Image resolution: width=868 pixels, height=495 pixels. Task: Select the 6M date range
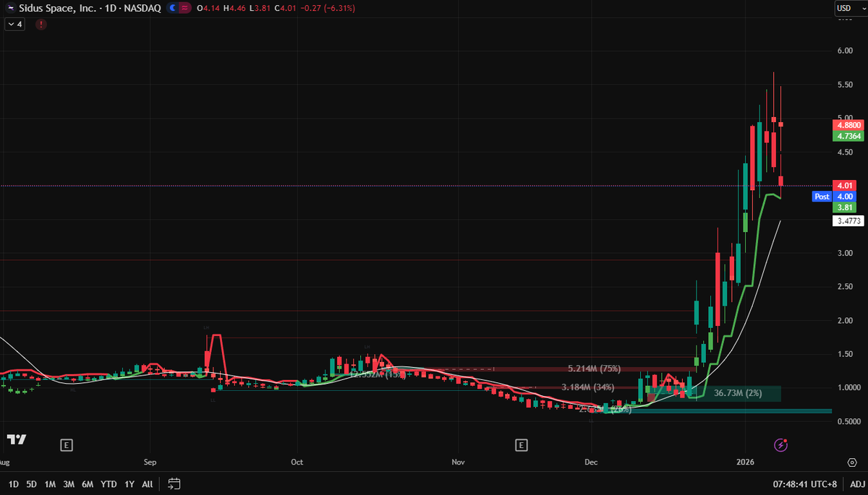point(88,483)
